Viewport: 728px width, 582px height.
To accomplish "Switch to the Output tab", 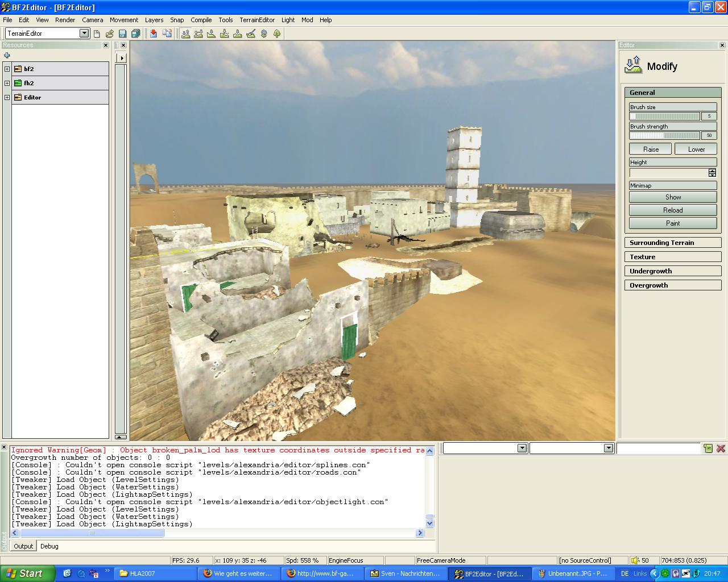I will coord(23,546).
